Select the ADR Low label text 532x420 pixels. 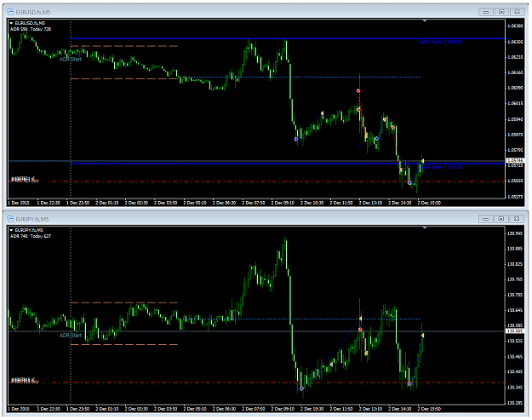[x=441, y=167]
